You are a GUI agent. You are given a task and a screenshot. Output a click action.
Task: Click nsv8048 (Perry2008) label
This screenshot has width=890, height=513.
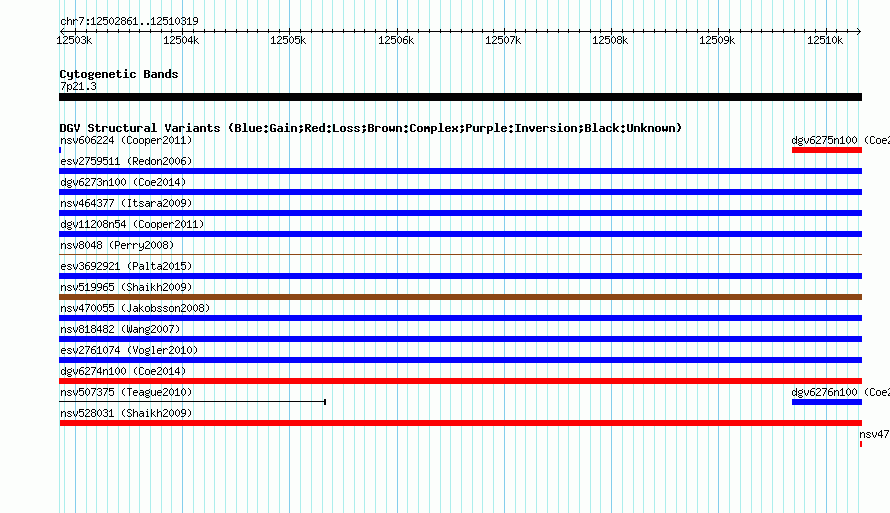[x=117, y=245]
